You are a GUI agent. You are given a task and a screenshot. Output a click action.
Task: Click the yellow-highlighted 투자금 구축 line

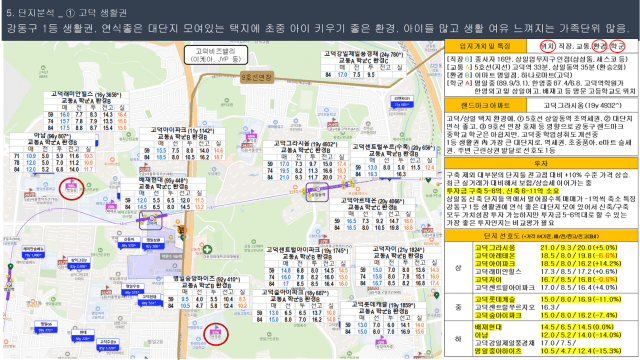[x=502, y=191]
